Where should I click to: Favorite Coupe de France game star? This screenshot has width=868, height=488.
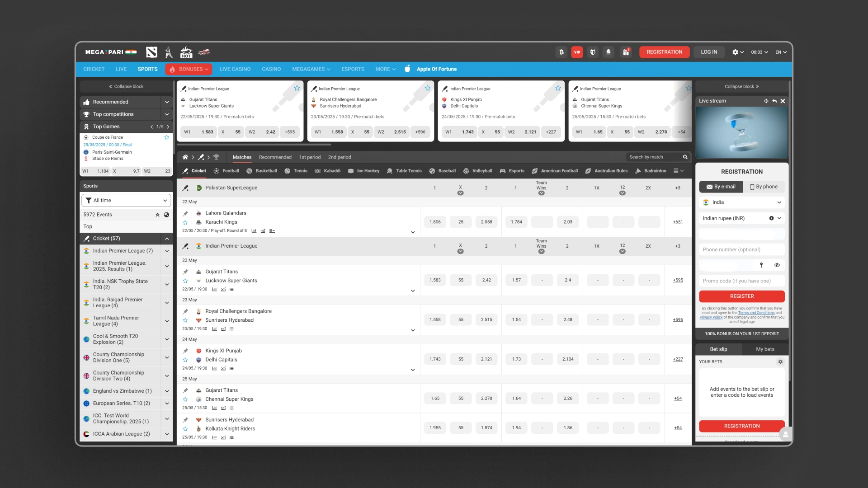point(167,137)
